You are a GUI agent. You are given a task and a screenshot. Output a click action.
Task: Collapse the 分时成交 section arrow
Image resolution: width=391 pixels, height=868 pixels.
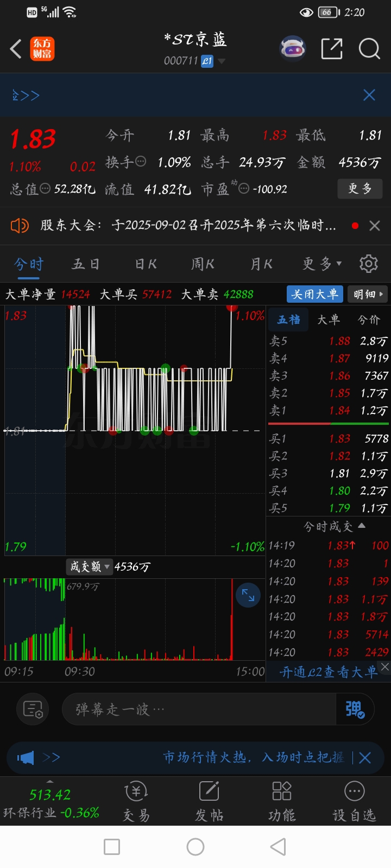click(x=362, y=526)
